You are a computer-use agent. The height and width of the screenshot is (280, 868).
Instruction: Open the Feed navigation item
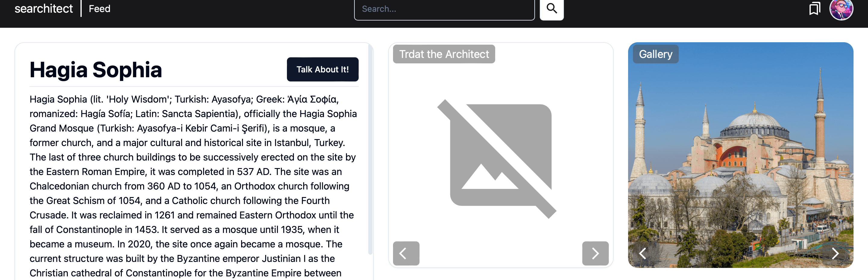coord(99,9)
